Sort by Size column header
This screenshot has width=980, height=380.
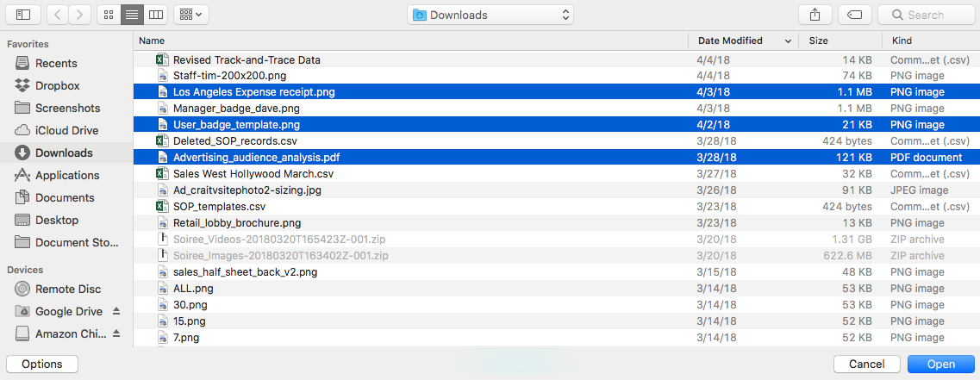(x=840, y=40)
